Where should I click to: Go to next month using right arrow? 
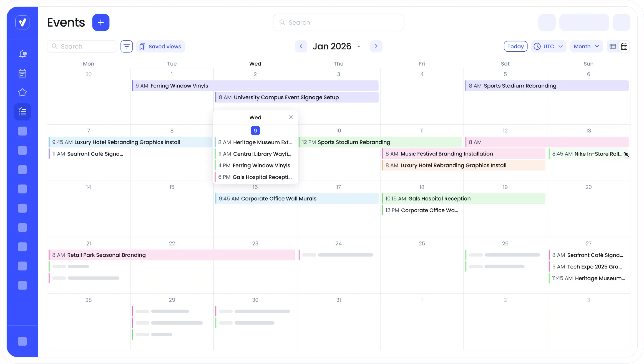point(376,46)
